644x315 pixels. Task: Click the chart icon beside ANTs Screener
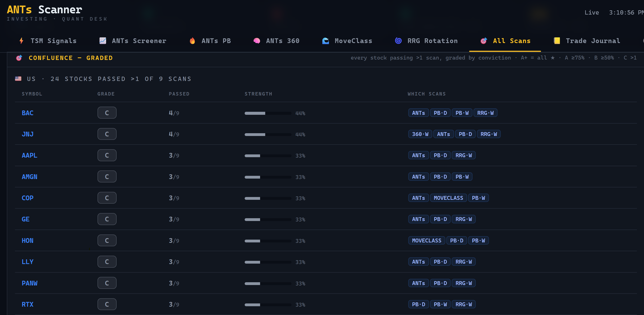103,41
